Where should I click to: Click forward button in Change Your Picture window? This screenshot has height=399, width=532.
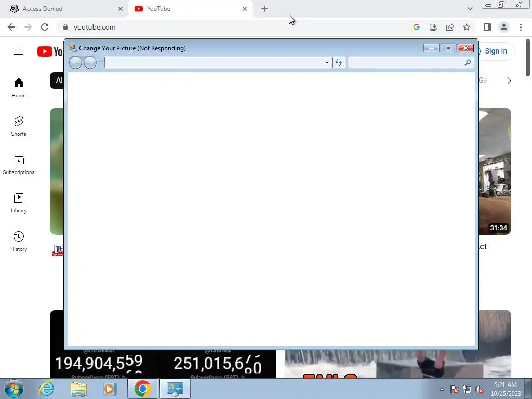pos(90,62)
